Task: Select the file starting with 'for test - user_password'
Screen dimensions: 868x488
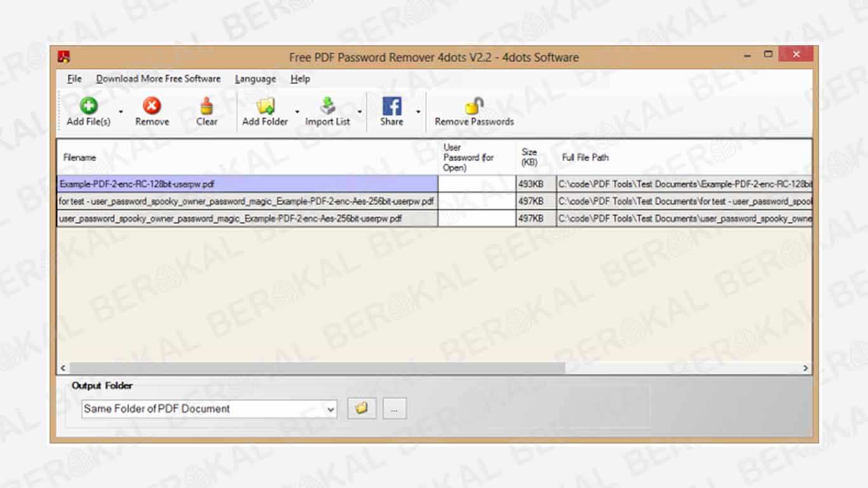Action: pos(247,201)
